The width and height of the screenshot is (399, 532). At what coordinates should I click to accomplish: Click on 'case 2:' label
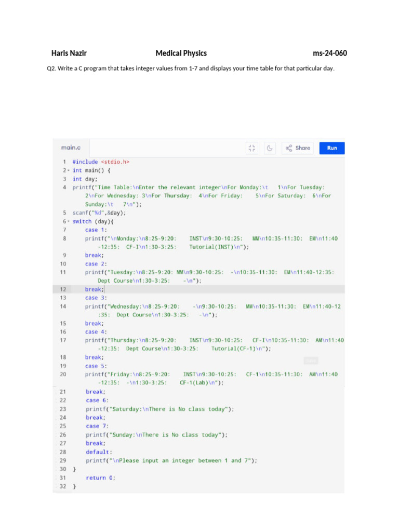pos(96,263)
